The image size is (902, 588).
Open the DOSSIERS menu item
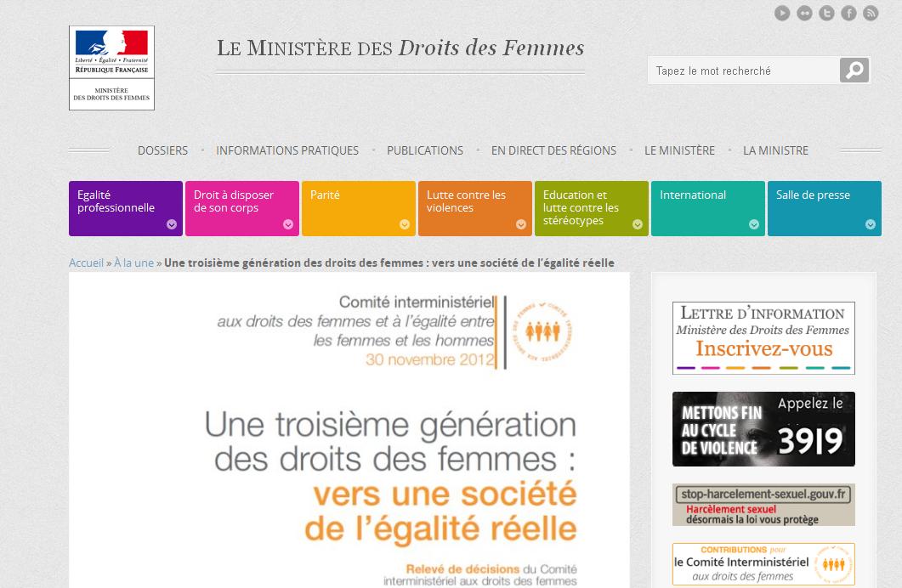point(162,150)
